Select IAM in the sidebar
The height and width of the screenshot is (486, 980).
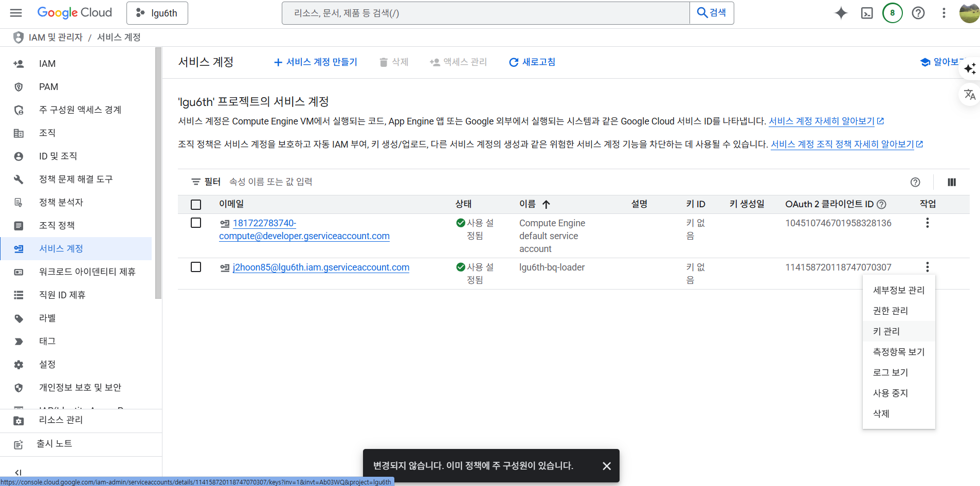click(76, 64)
